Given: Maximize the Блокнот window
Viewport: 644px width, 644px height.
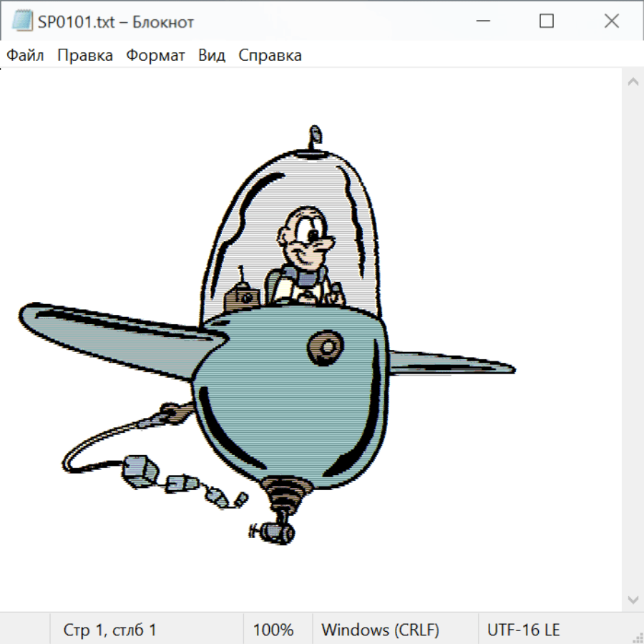Looking at the screenshot, I should pos(547,21).
